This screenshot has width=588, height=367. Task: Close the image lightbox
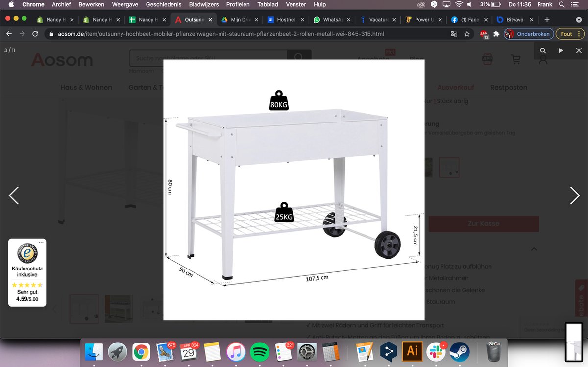[579, 50]
